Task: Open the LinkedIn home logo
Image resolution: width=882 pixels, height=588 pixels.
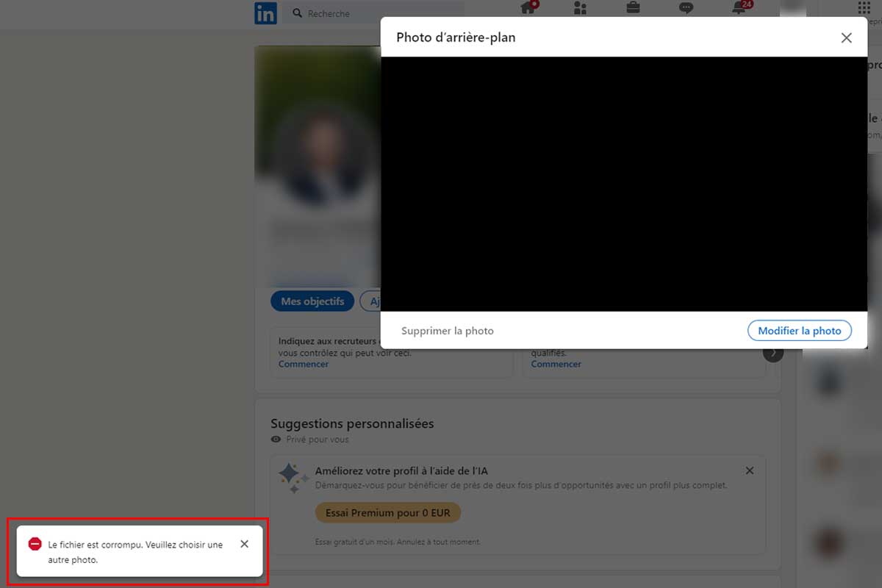Action: [x=265, y=13]
